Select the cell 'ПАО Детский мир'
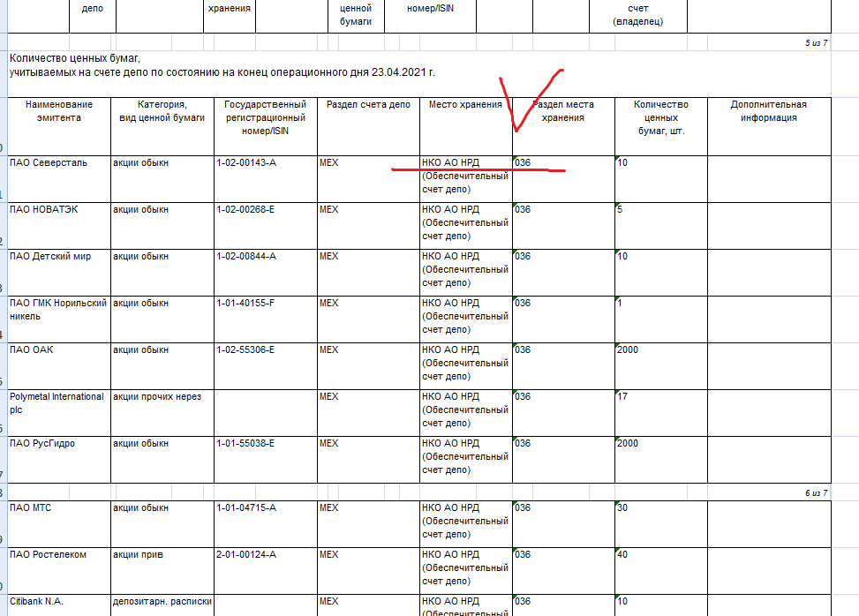 pos(59,273)
